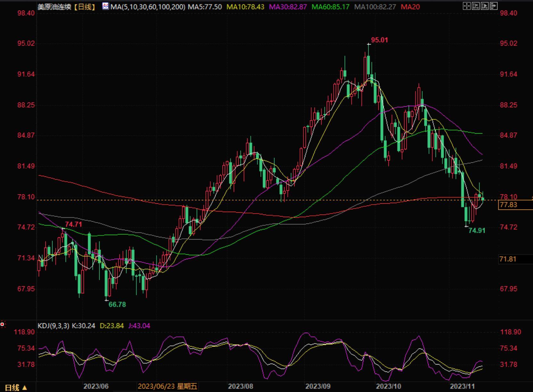Click the red dot icon beside KDJ panel

[3, 325]
